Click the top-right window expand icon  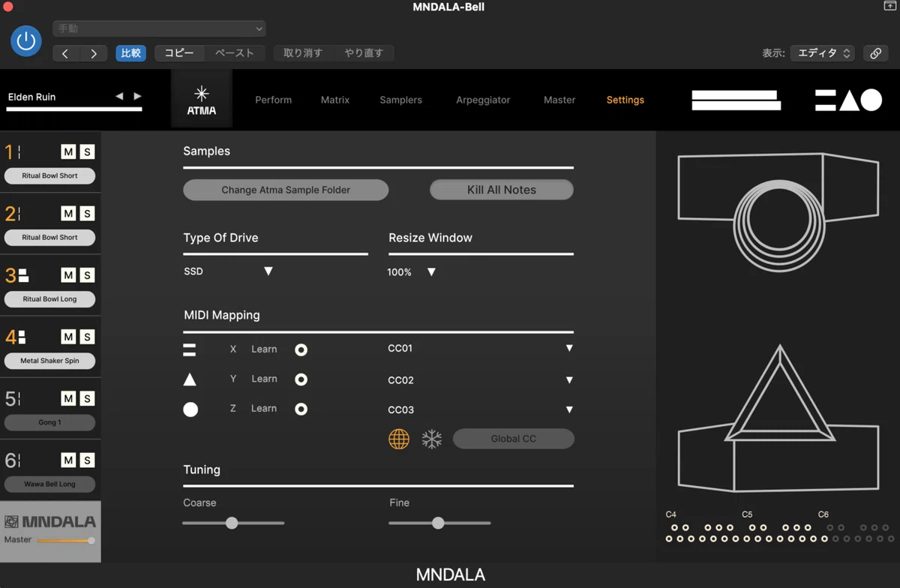(889, 6)
